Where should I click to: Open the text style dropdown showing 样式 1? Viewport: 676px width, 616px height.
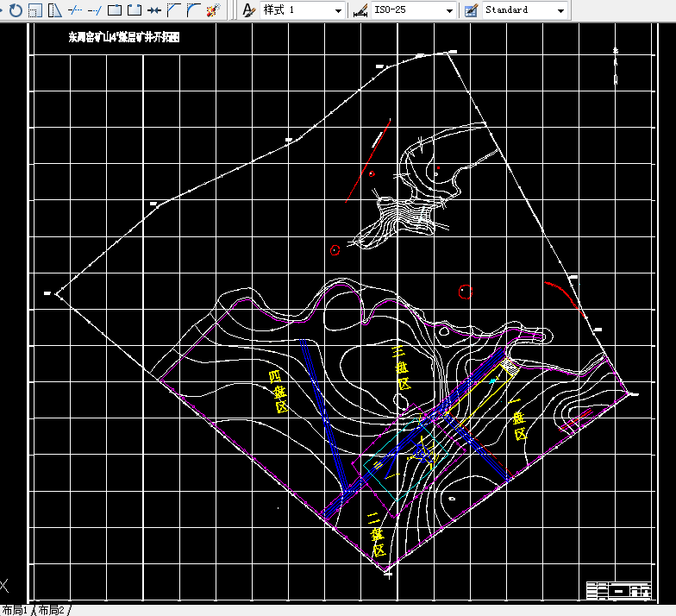(x=302, y=10)
